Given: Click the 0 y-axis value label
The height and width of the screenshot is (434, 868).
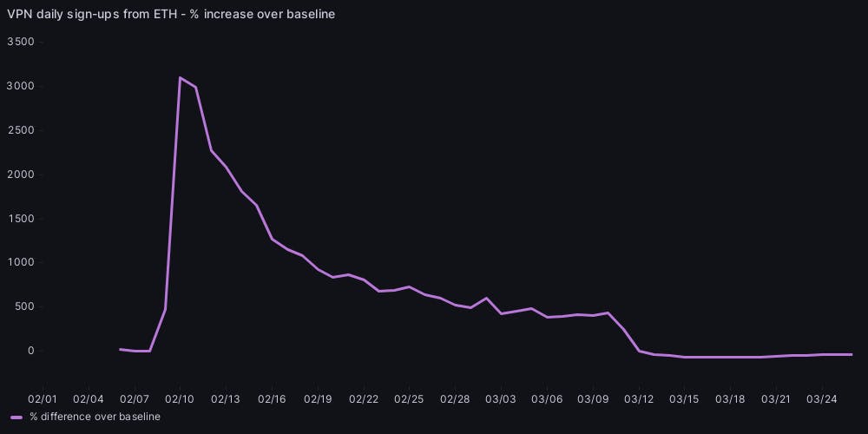Looking at the screenshot, I should click(x=30, y=351).
